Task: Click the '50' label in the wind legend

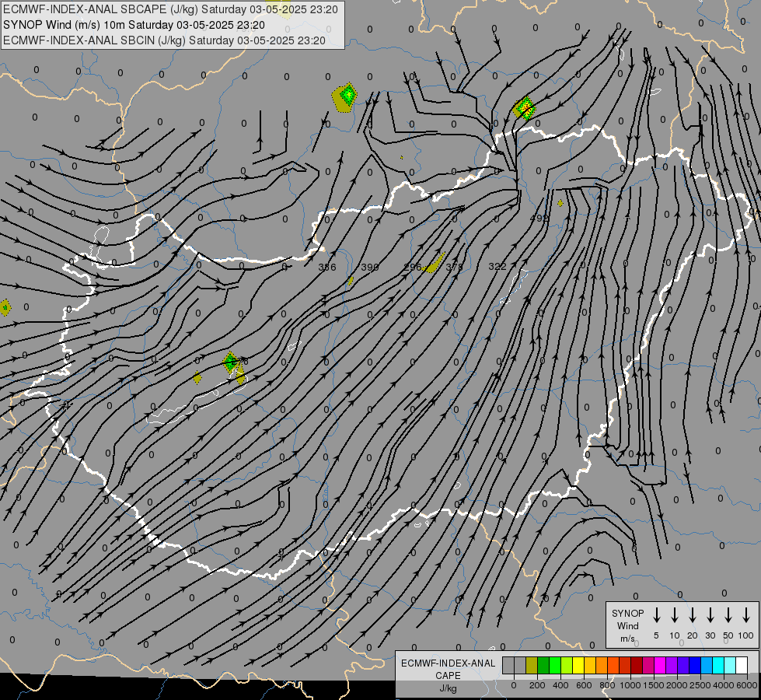Action: [728, 635]
